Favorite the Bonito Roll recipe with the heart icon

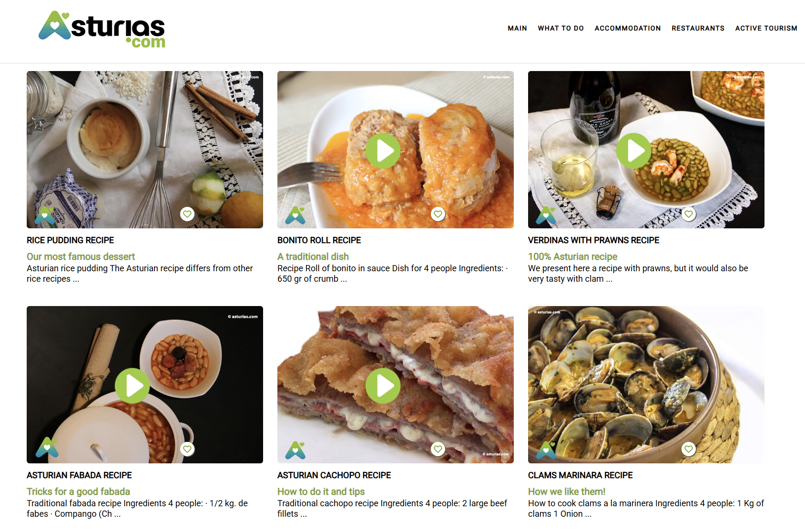coord(438,214)
